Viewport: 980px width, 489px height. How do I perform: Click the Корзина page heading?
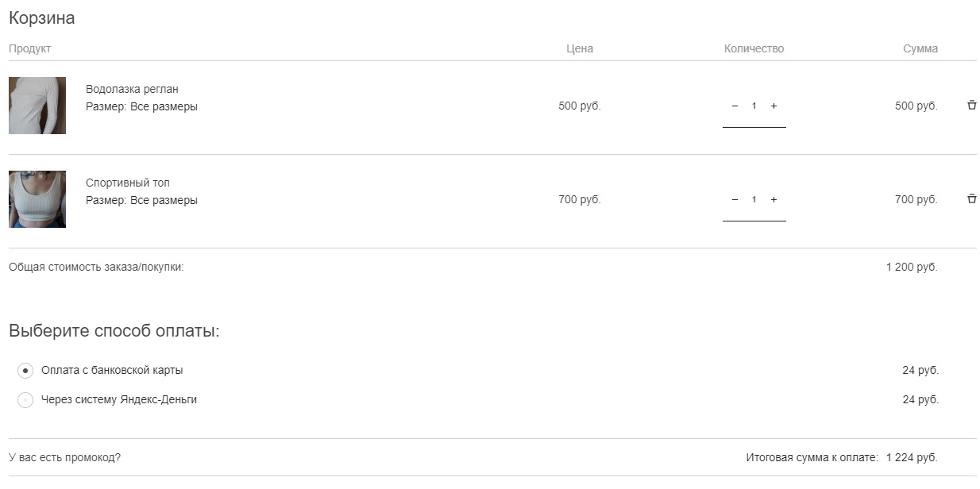41,17
